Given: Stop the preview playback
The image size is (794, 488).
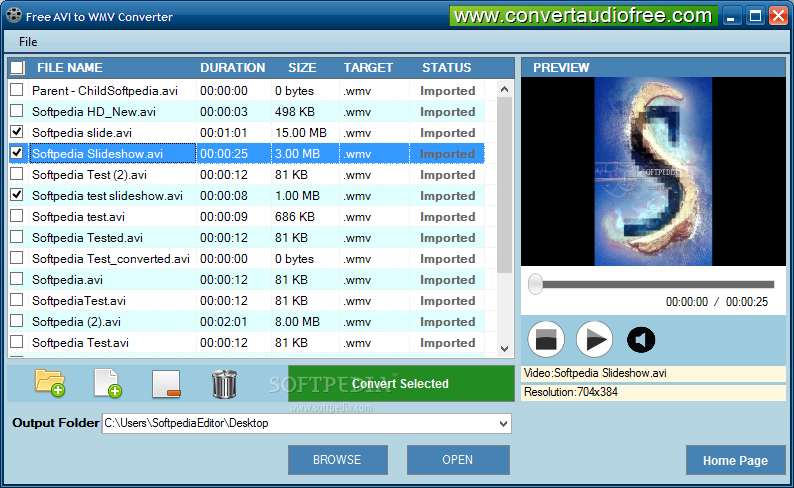Looking at the screenshot, I should (546, 339).
